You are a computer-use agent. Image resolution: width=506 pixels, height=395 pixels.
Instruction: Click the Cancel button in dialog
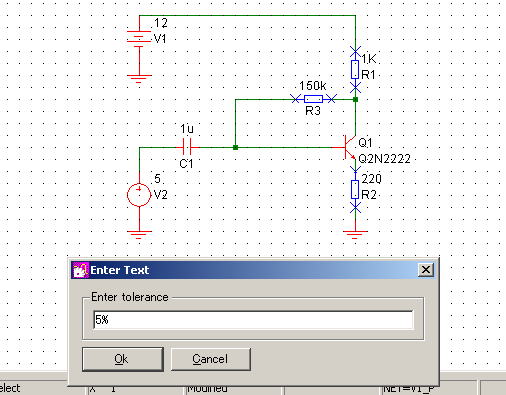coord(210,359)
